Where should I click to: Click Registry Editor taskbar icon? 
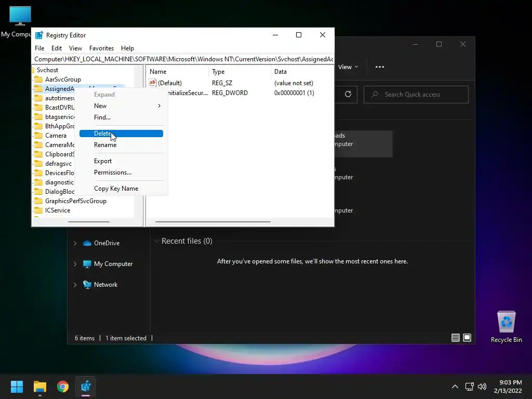[x=86, y=387]
